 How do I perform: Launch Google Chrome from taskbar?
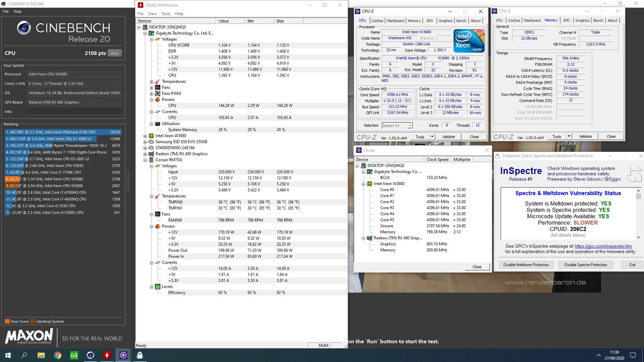(x=57, y=355)
